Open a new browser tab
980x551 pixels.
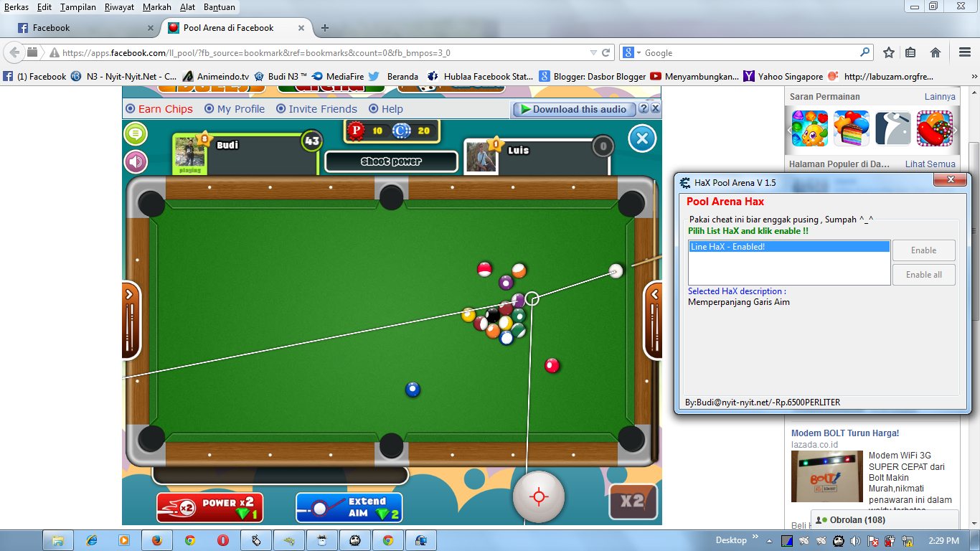(325, 28)
